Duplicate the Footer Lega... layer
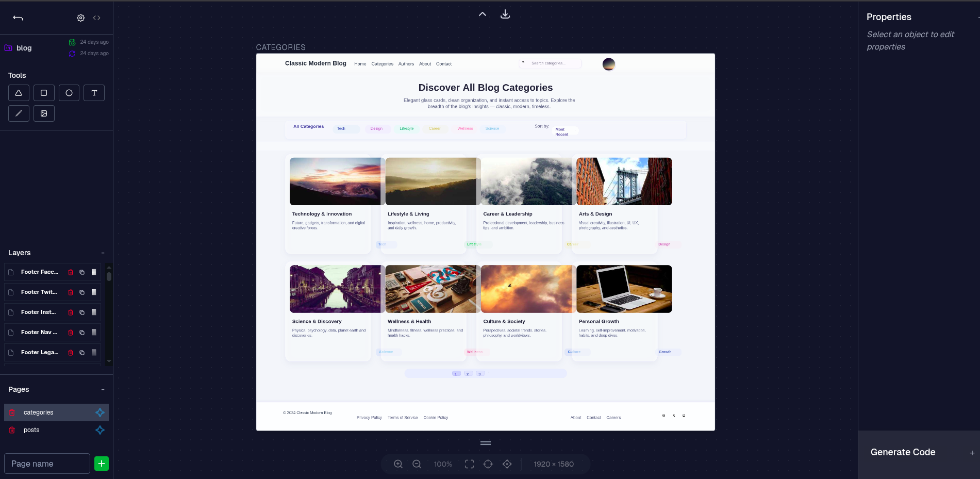Viewport: 980px width, 479px height. (x=82, y=353)
